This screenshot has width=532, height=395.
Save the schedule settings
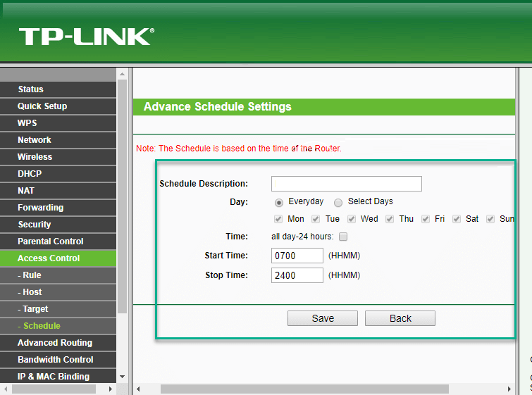(323, 318)
